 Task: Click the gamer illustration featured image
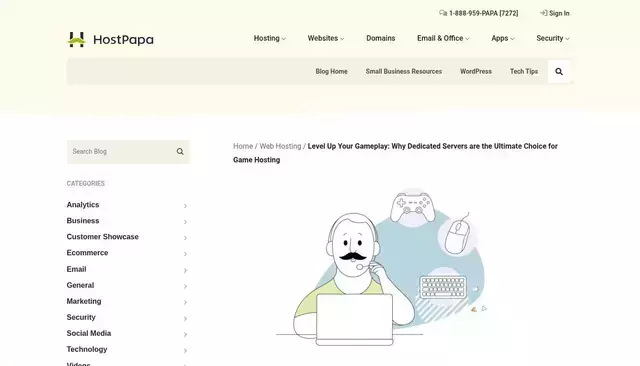point(382,267)
